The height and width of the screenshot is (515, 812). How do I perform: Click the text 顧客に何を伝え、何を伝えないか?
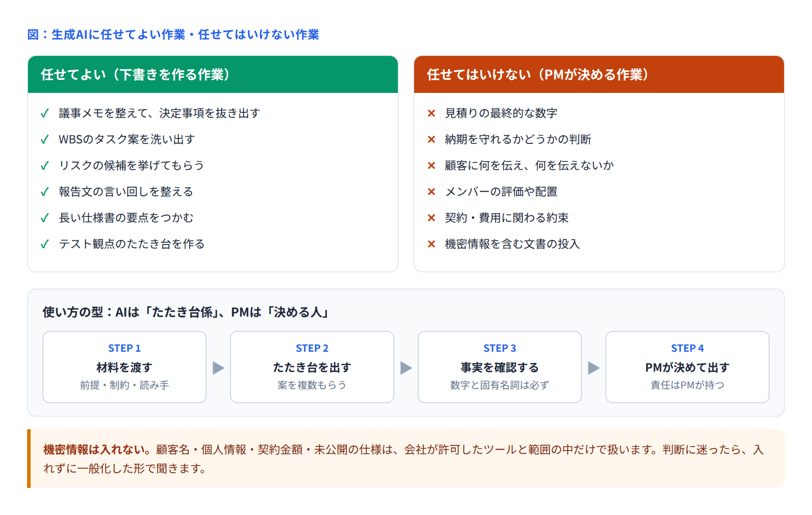[x=529, y=166]
